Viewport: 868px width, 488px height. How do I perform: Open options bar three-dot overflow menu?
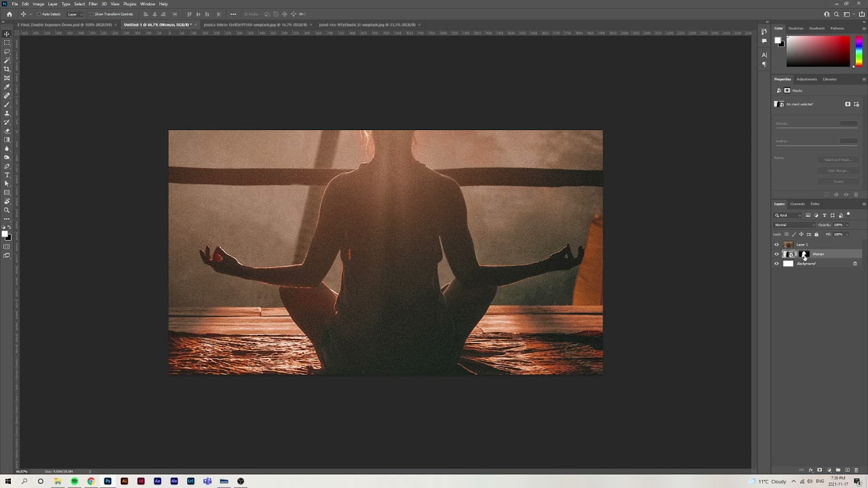(x=233, y=14)
